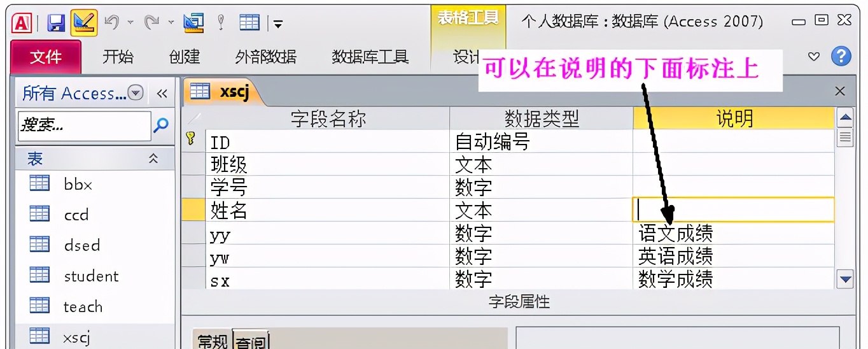Click the Access application icon
Screen dimensions: 868x349
tap(22, 23)
